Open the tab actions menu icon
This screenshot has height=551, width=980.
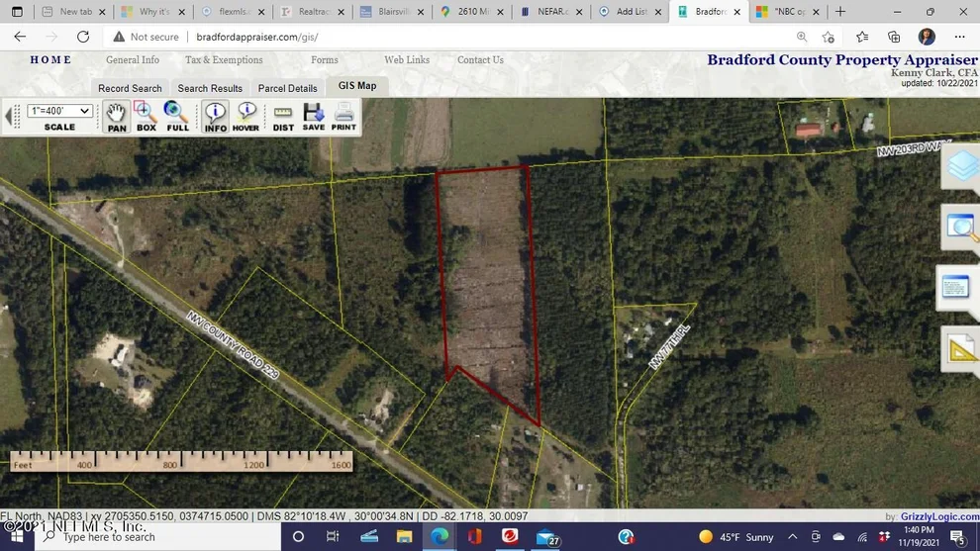tap(17, 12)
